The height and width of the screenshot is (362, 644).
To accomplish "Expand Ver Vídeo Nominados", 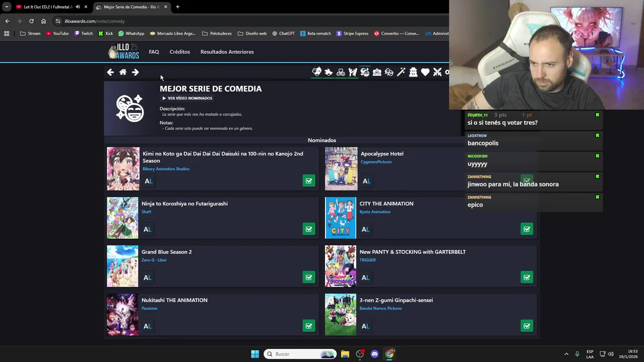I will pyautogui.click(x=187, y=98).
